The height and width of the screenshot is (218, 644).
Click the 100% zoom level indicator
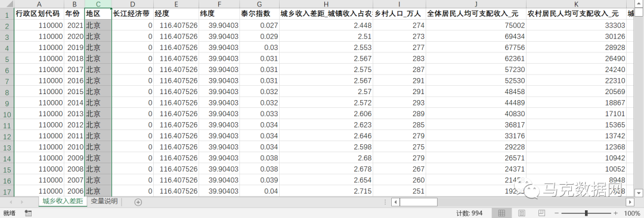631,213
